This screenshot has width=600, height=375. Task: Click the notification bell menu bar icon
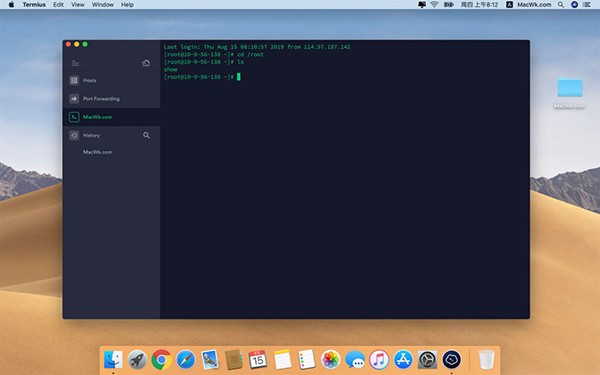422,5
